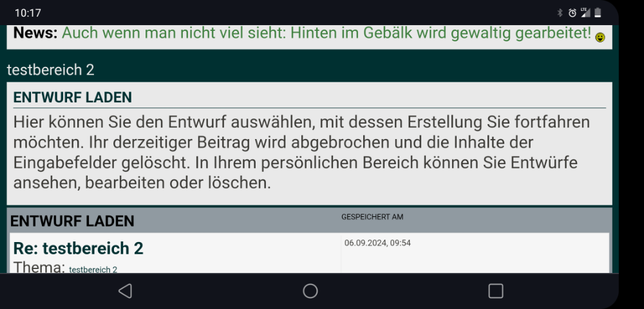Click the bold 'News:' label
This screenshot has width=644, height=309.
pyautogui.click(x=35, y=33)
